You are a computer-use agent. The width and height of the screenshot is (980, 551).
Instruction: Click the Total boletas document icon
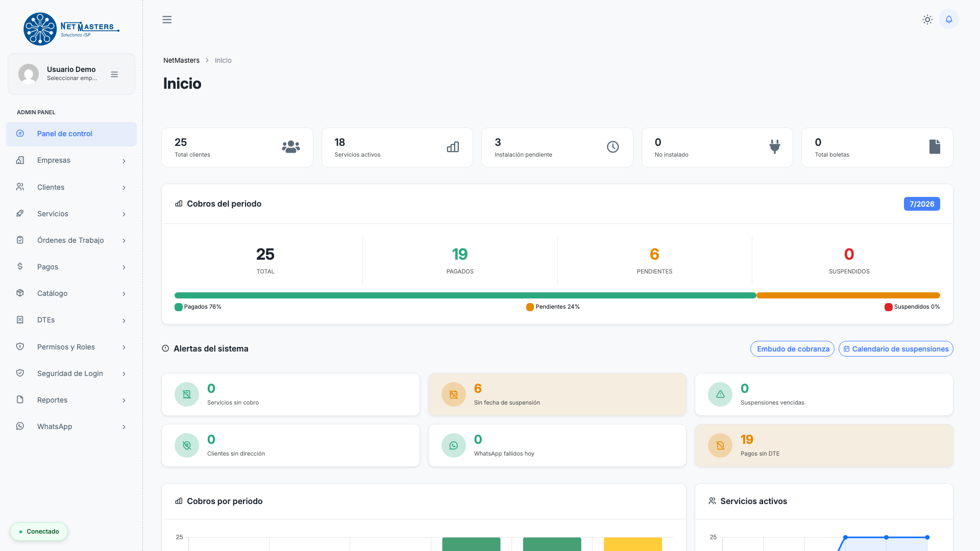click(935, 147)
